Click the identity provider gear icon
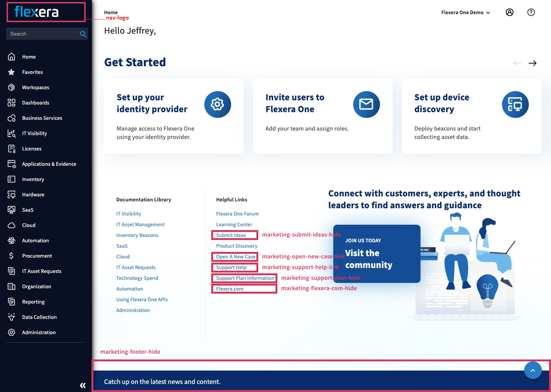This screenshot has height=392, width=551. [217, 105]
